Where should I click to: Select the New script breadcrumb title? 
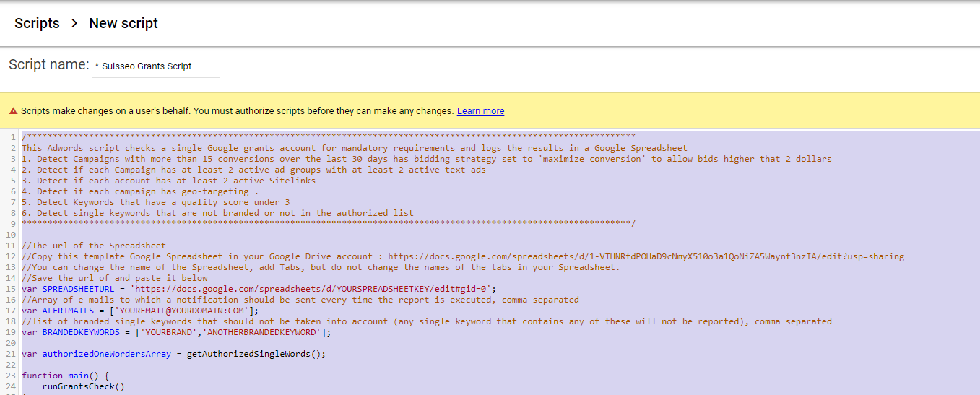pyautogui.click(x=123, y=23)
